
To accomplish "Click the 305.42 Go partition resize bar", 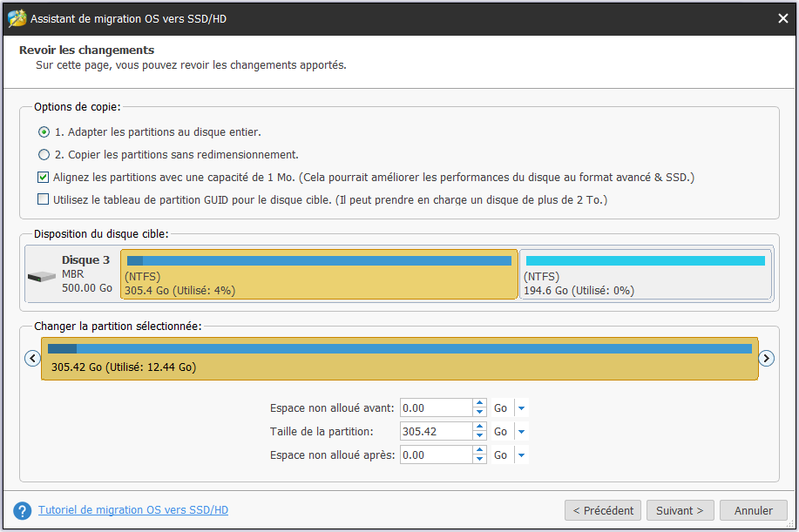I will point(399,359).
